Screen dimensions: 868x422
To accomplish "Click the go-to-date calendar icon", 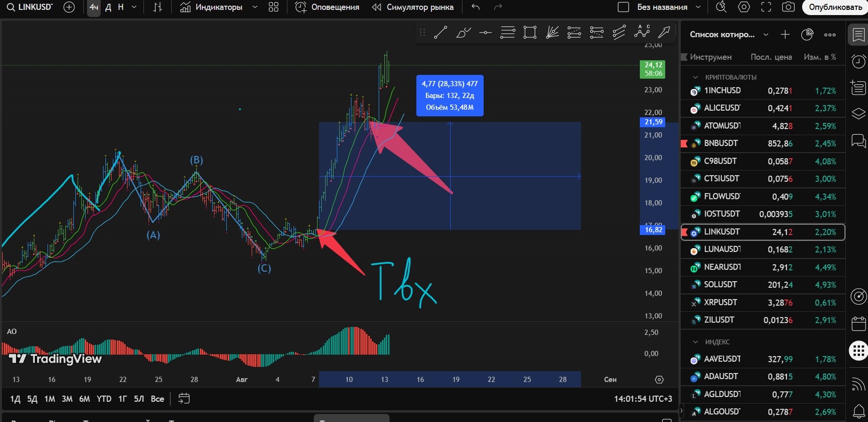I will pos(184,399).
